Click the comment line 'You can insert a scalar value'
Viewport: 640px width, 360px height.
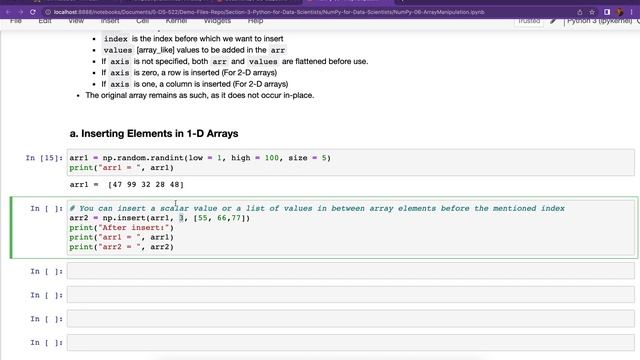tap(317, 208)
